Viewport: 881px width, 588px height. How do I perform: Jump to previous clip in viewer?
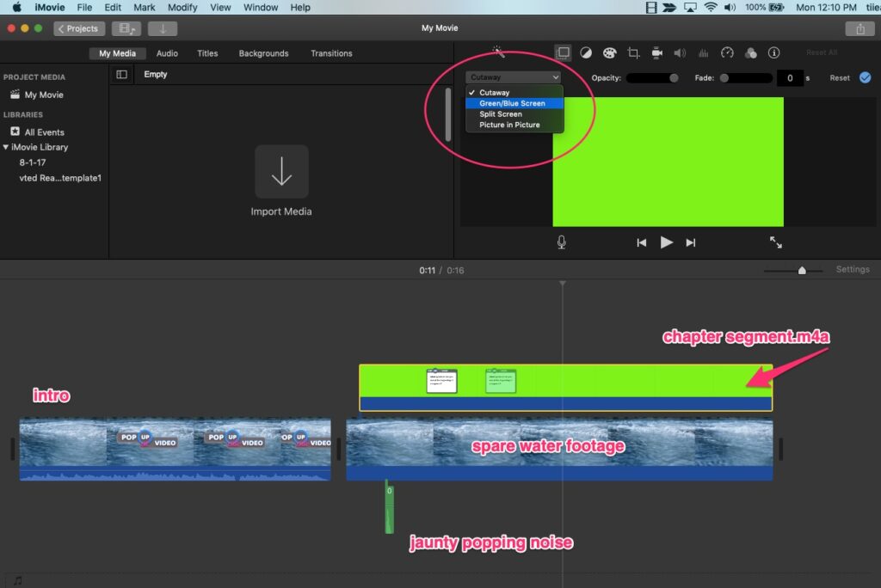641,242
